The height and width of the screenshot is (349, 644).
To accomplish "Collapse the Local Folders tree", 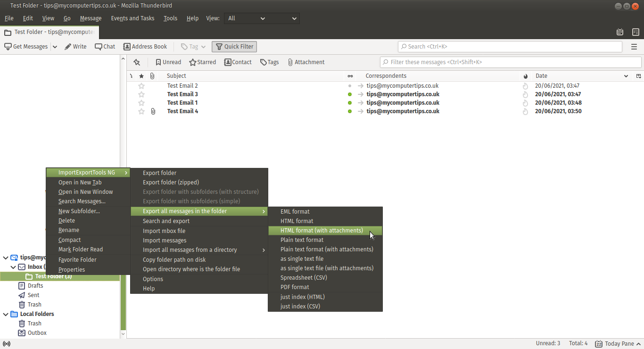I will pyautogui.click(x=6, y=314).
